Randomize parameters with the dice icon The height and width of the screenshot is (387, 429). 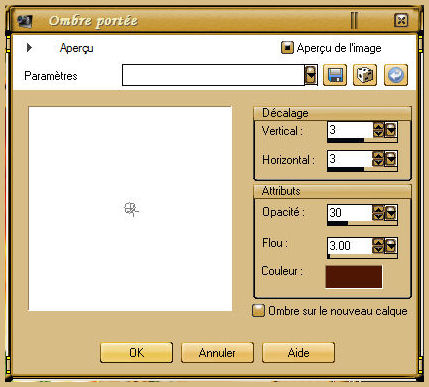[x=365, y=75]
